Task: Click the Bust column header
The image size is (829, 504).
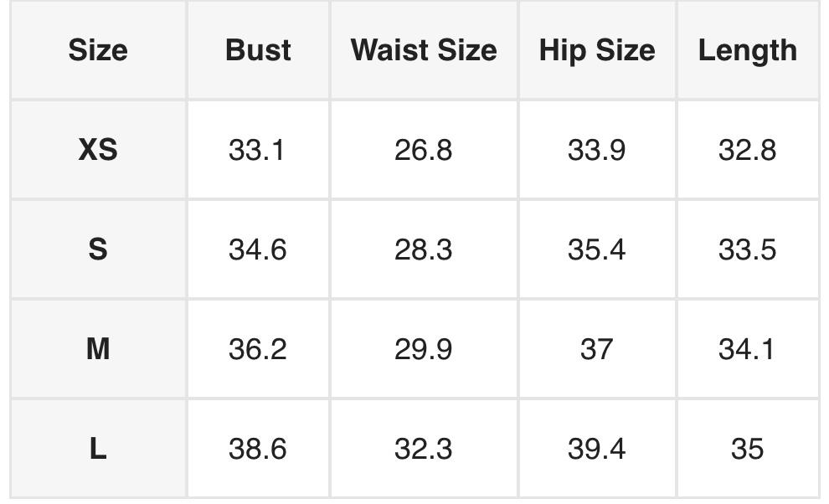Action: click(x=258, y=50)
